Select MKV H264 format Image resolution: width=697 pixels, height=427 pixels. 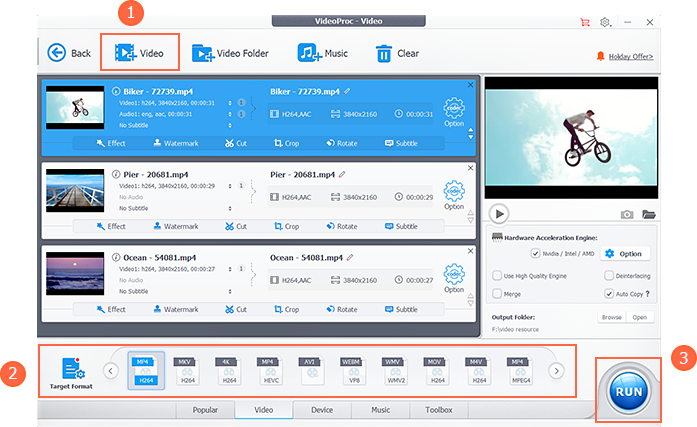click(187, 370)
